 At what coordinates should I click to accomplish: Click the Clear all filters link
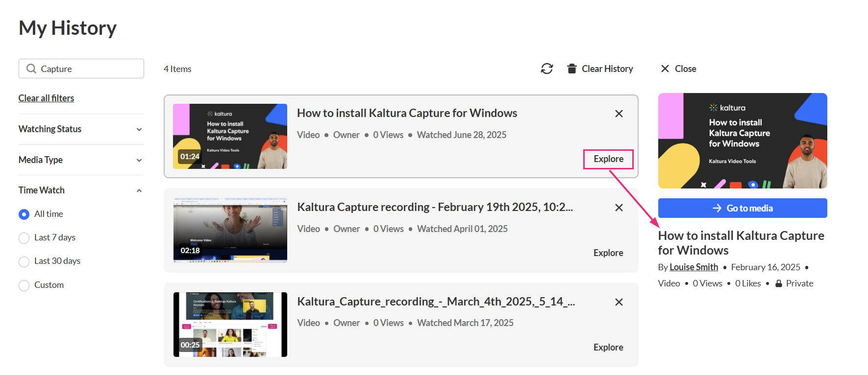[46, 98]
